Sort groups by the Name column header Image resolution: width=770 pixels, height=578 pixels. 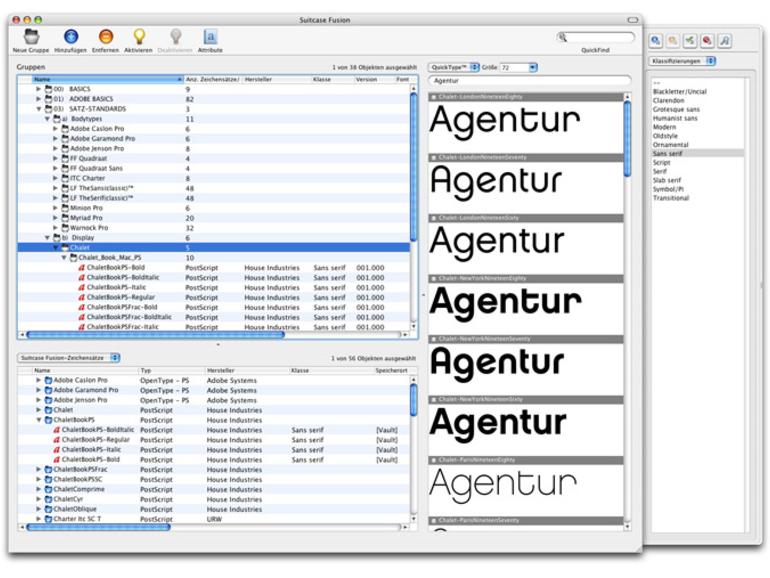point(108,79)
